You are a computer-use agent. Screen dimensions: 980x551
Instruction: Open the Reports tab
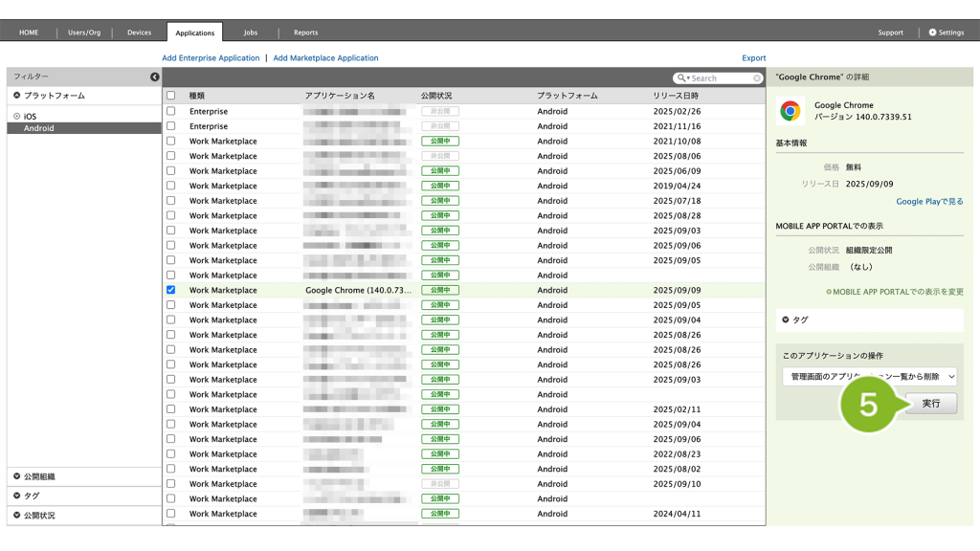point(305,33)
